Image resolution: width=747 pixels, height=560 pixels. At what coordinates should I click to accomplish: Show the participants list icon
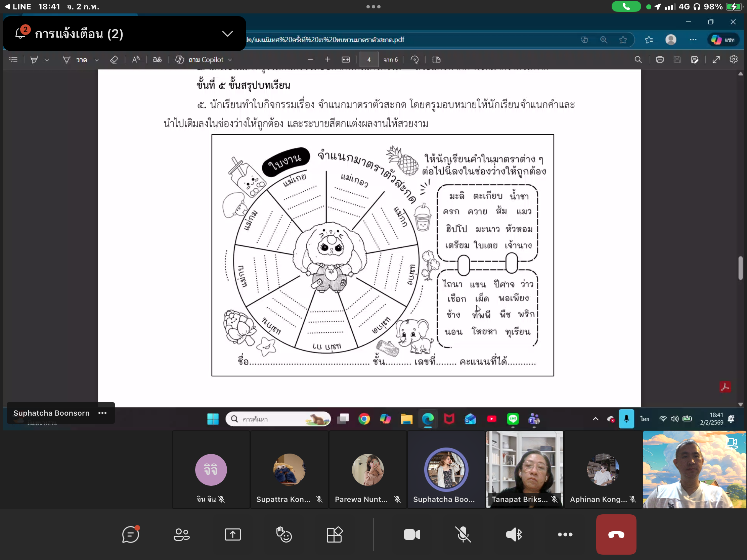pos(181,534)
